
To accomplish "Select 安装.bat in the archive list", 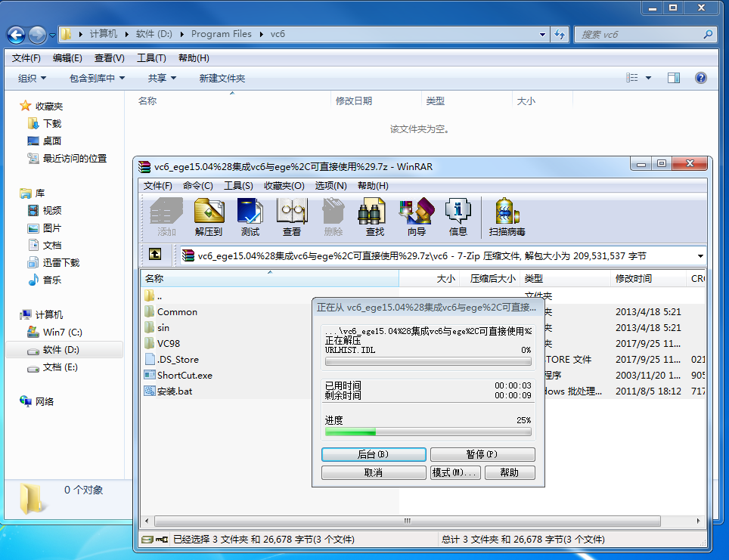I will [175, 391].
